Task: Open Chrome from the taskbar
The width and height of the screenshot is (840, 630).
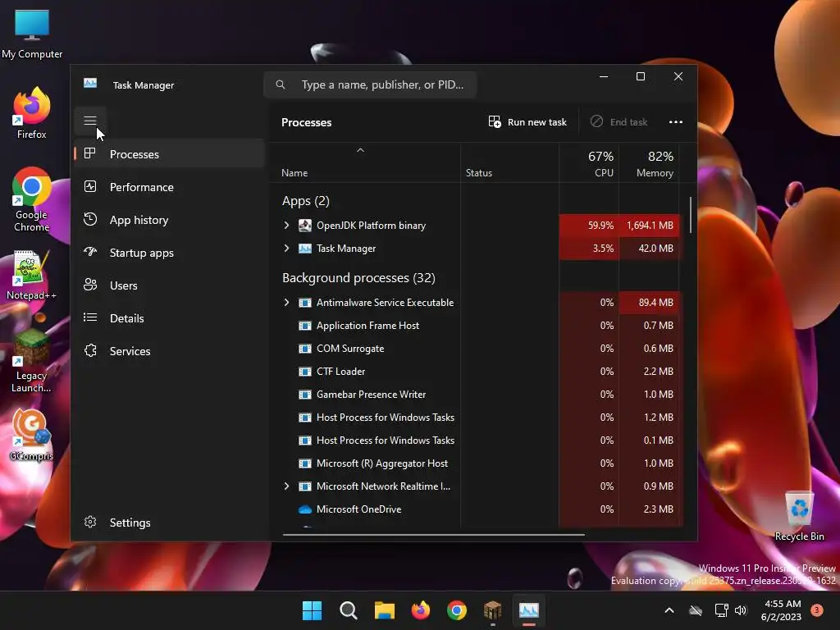Action: tap(456, 610)
